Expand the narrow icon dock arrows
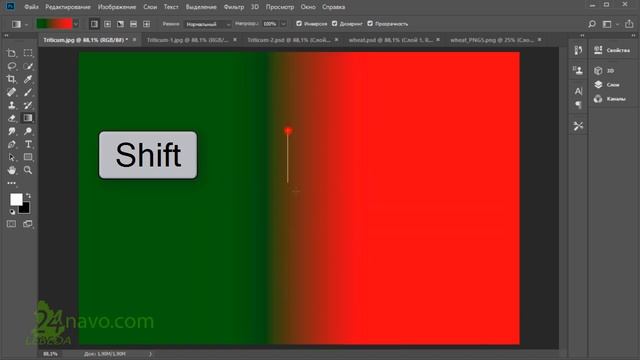The width and height of the screenshot is (640, 360). coord(582,36)
